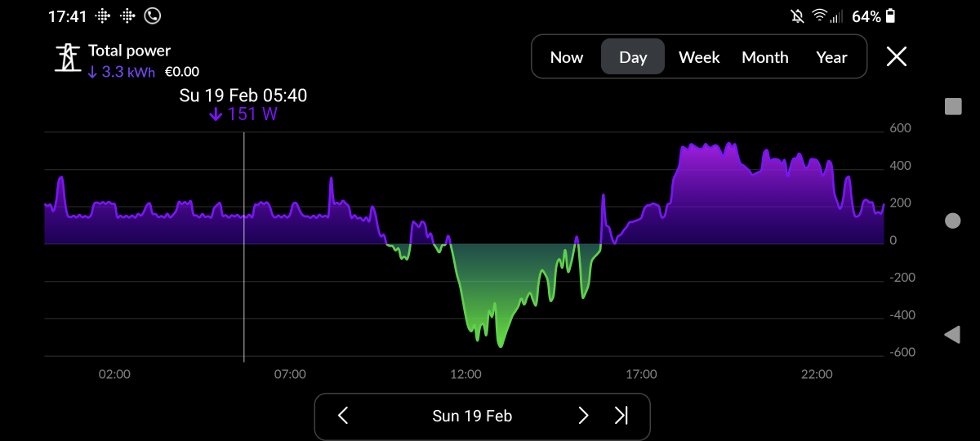The image size is (980, 441).
Task: Tap the battery icon in status bar
Action: pyautogui.click(x=890, y=16)
